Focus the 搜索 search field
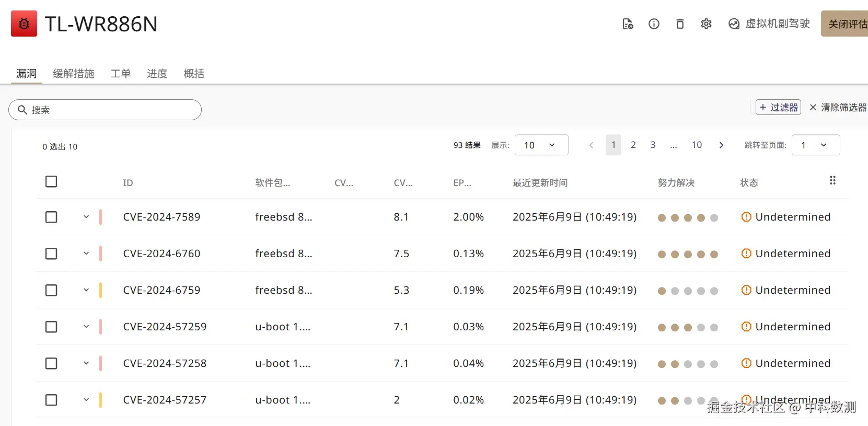The height and width of the screenshot is (426, 868). pyautogui.click(x=105, y=110)
